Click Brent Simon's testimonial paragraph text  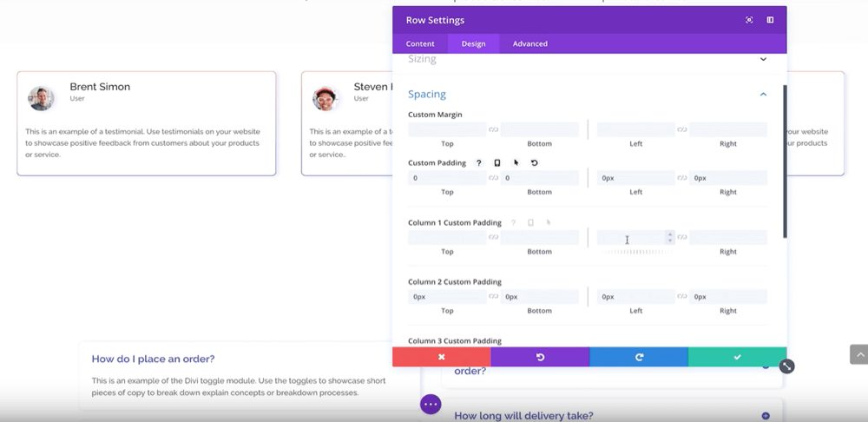[x=143, y=143]
